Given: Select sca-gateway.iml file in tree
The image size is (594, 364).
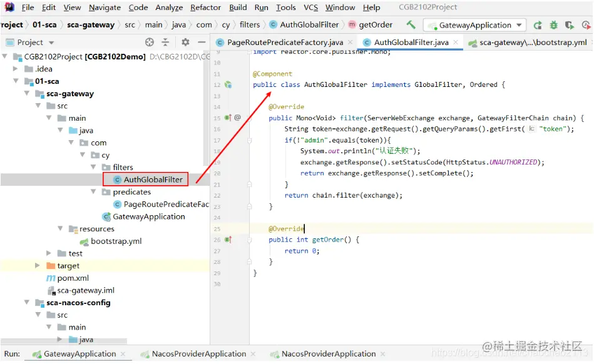Looking at the screenshot, I should (x=86, y=291).
